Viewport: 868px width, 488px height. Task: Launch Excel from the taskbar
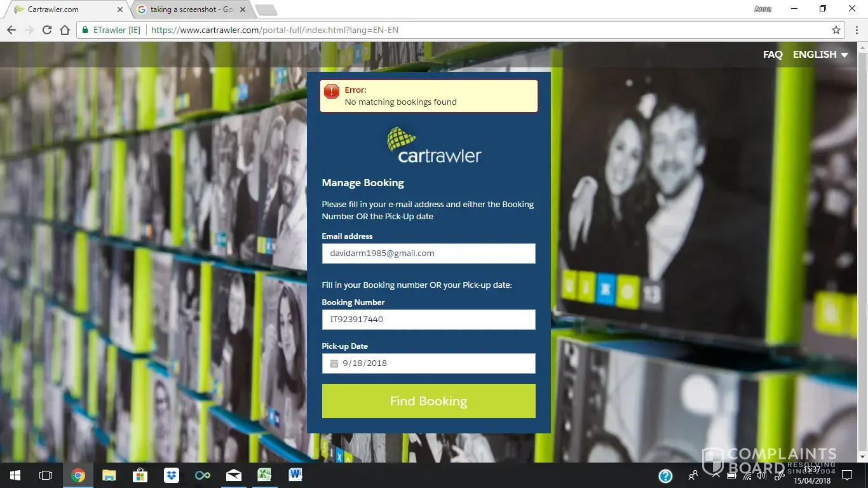coord(264,475)
